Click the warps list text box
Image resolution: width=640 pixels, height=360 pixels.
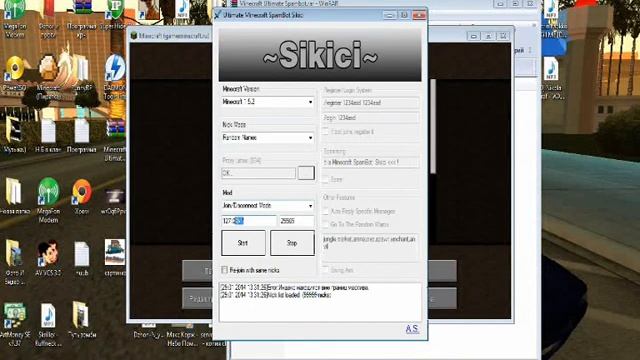coord(371,247)
